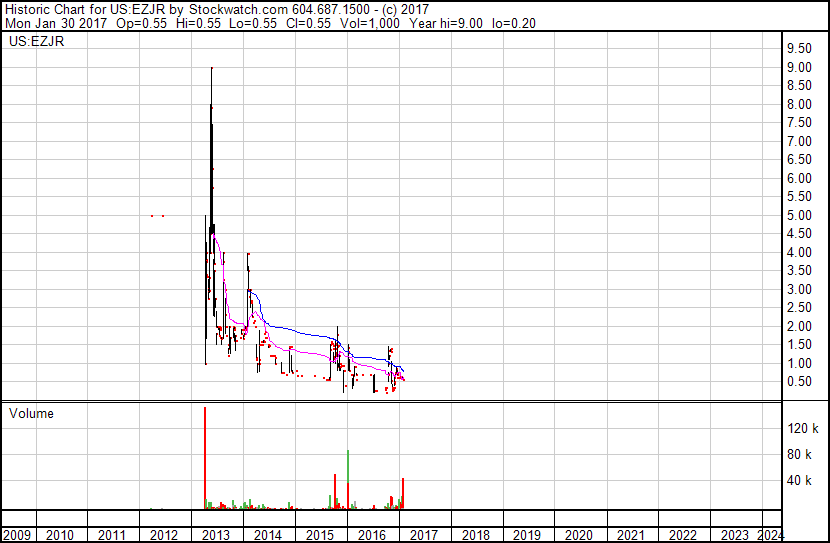
Task: Select the 2023 year label on axis
Action: point(735,535)
